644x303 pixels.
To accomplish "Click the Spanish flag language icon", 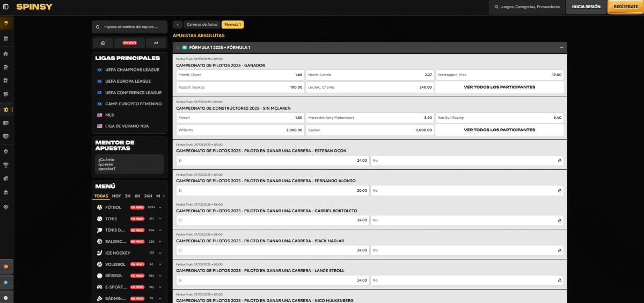I will [x=6, y=266].
